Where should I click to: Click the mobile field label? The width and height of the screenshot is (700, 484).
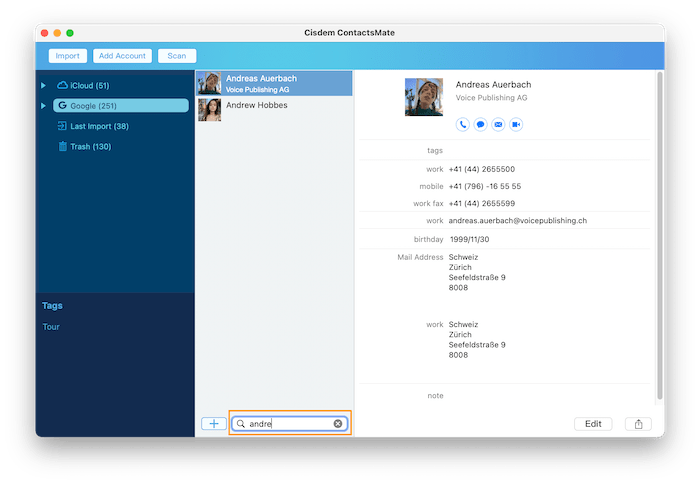click(431, 186)
